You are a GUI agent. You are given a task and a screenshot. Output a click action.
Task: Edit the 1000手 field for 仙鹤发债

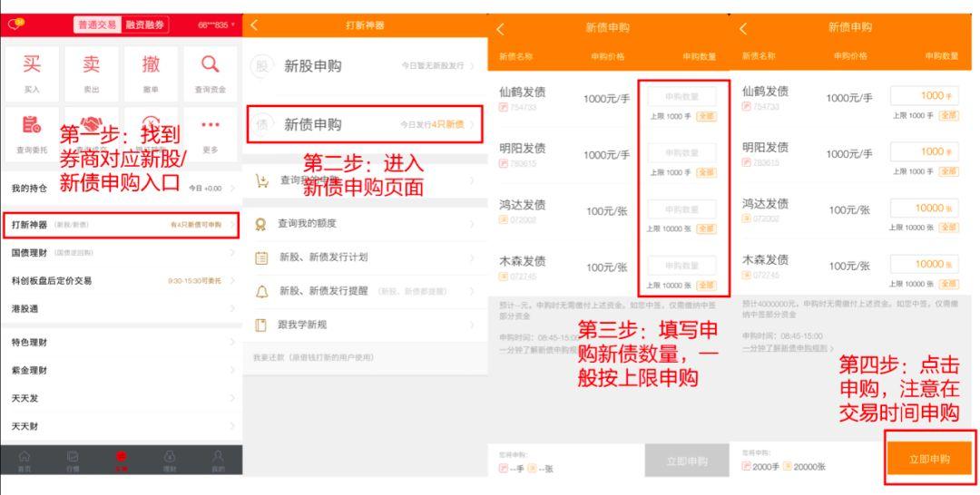925,95
